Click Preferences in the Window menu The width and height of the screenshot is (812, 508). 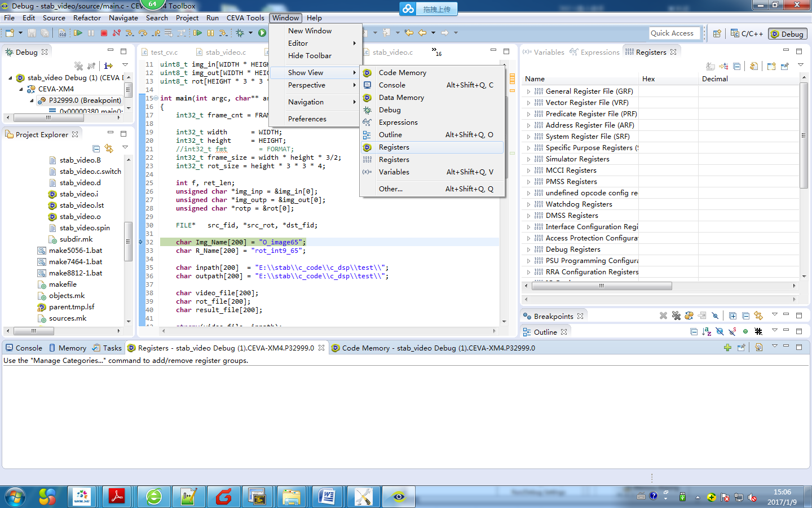(307, 119)
